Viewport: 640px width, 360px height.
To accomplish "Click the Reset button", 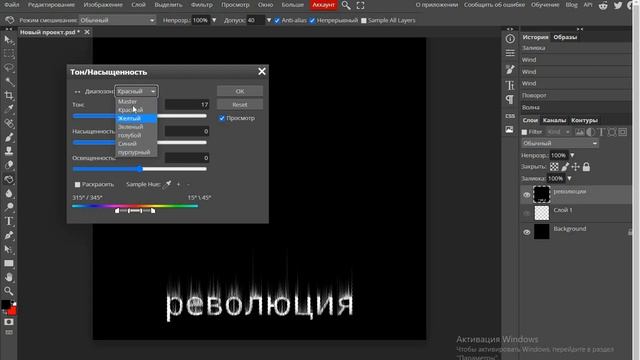I will tap(240, 104).
